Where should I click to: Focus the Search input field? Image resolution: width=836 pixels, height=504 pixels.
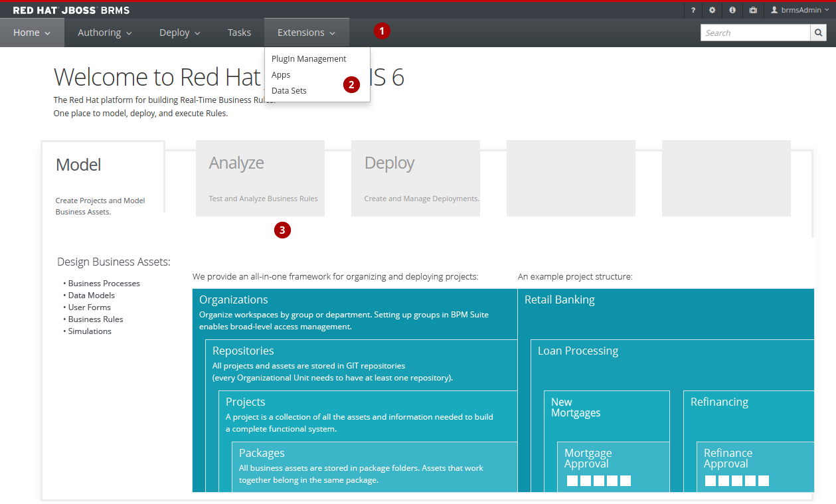point(756,33)
